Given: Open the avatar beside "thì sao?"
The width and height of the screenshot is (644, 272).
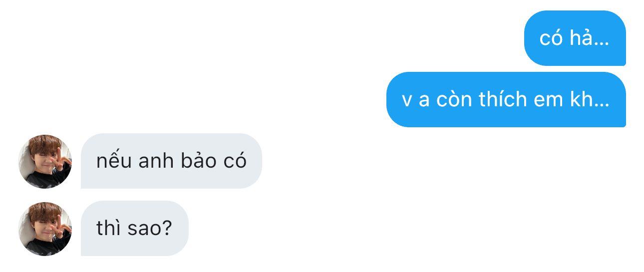Looking at the screenshot, I should coord(45,229).
